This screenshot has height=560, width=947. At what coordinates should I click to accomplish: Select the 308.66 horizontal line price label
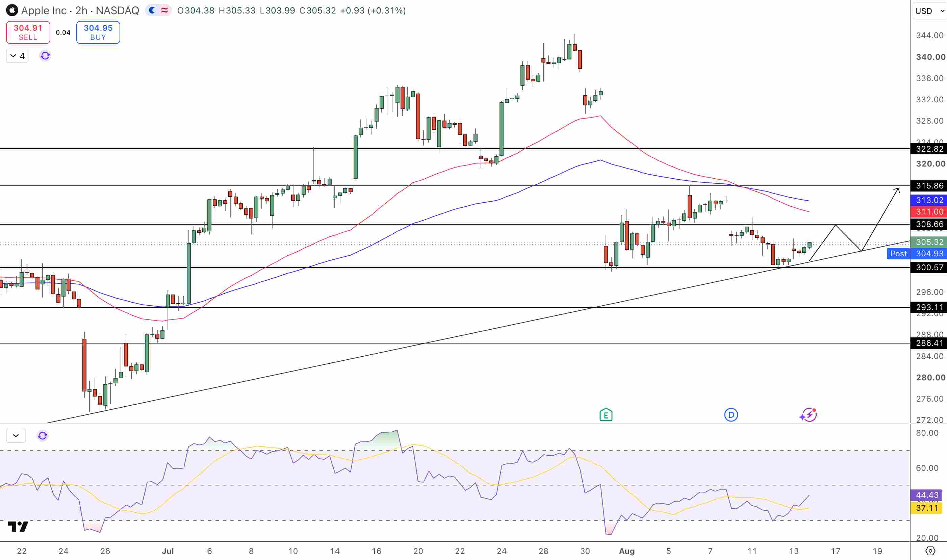[x=929, y=224]
